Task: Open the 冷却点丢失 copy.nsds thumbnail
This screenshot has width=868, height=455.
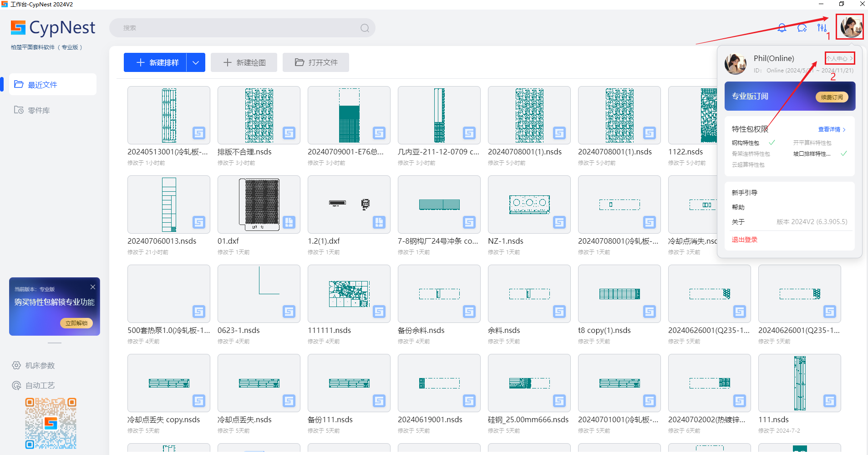Action: pos(169,383)
